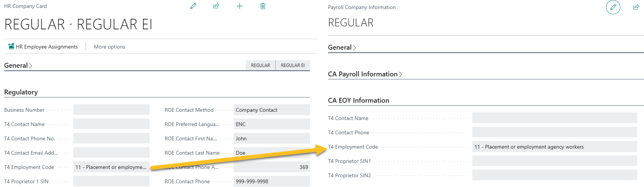Expand General section in Payroll Company Information

pyautogui.click(x=342, y=47)
